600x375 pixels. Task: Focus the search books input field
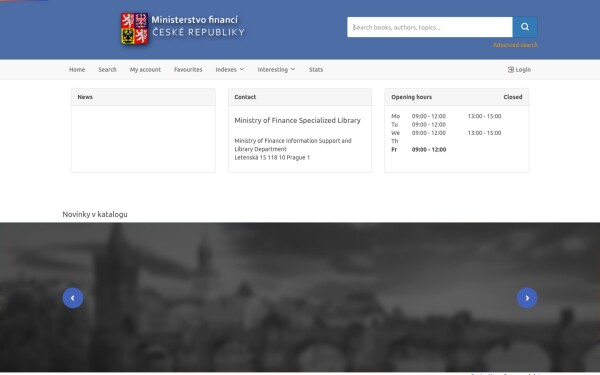(x=430, y=27)
